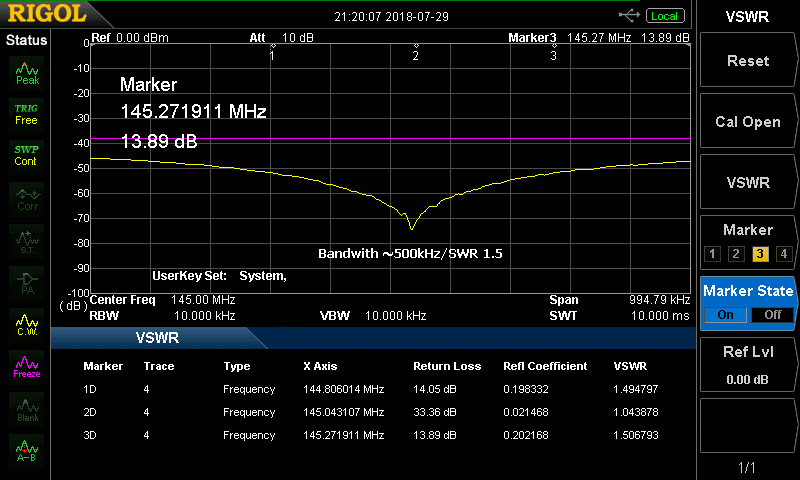This screenshot has width=800, height=480.
Task: Open the VSWR softkey menu item
Action: pos(748,183)
